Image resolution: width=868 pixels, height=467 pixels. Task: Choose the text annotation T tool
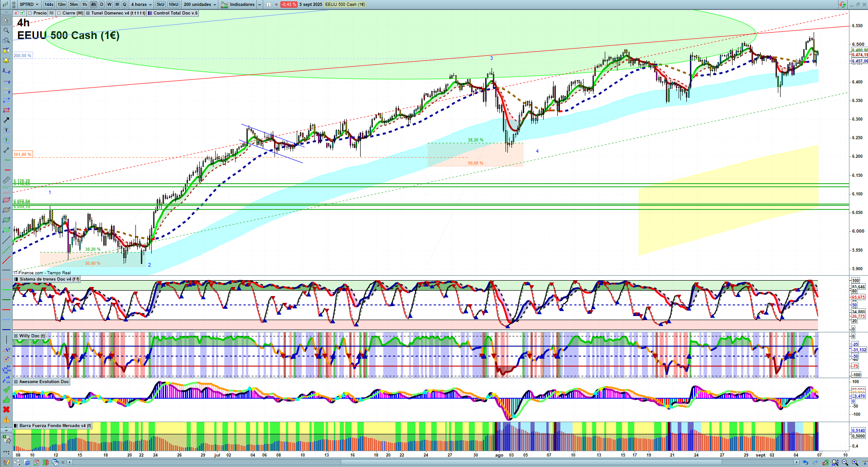click(x=6, y=130)
